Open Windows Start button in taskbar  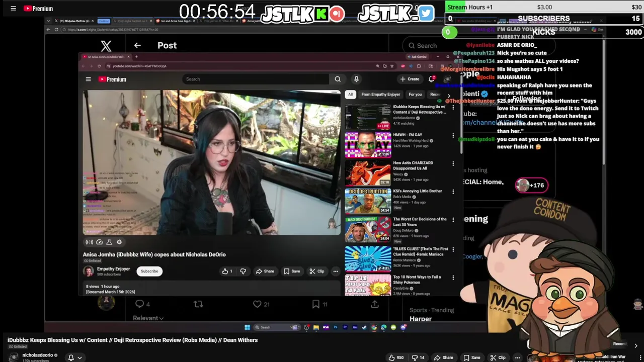[247, 327]
